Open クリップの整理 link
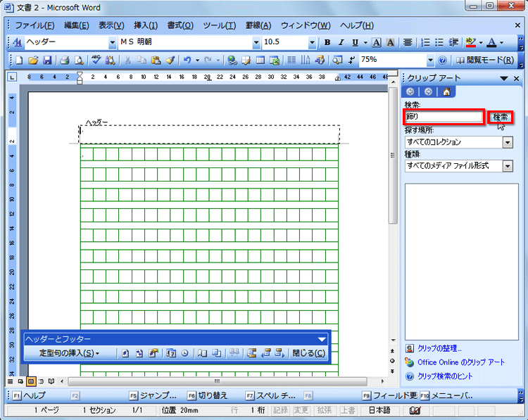Image resolution: width=528 pixels, height=420 pixels. tap(439, 348)
